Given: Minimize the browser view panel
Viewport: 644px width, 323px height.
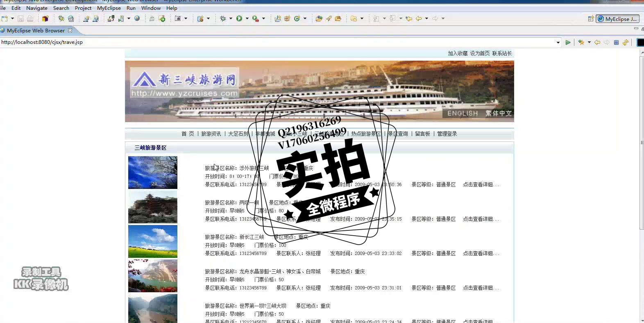Looking at the screenshot, I should coord(636,29).
